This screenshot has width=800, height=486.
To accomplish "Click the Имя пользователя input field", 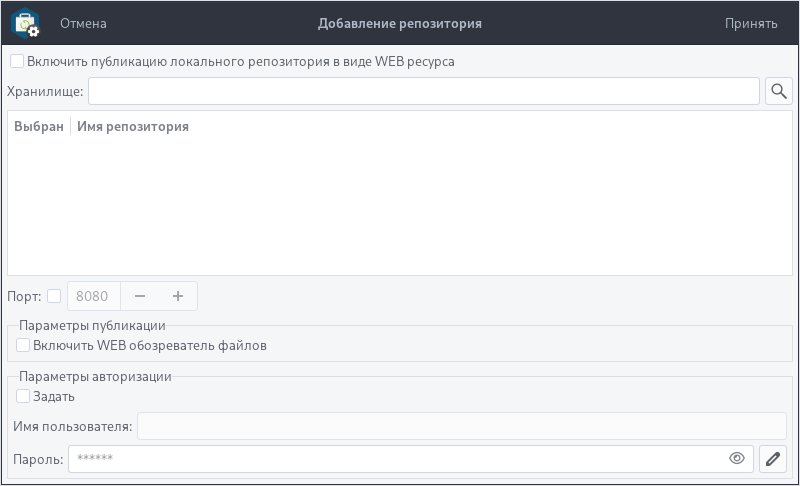I will [x=462, y=426].
